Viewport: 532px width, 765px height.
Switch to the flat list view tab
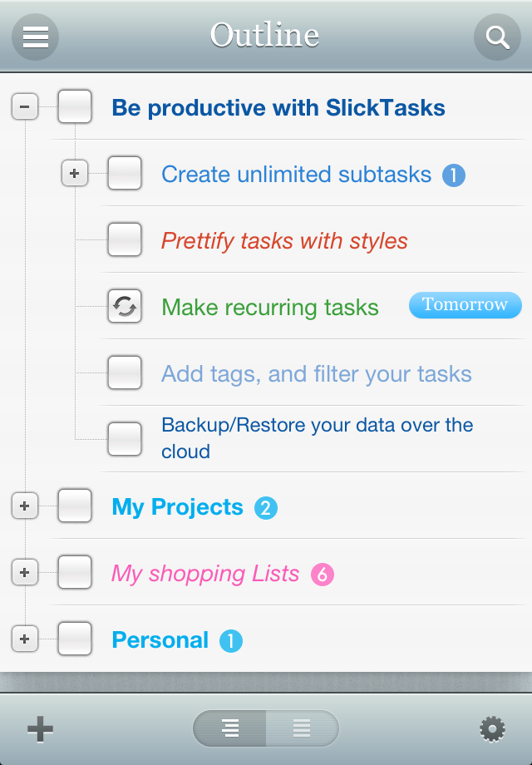pyautogui.click(x=302, y=729)
